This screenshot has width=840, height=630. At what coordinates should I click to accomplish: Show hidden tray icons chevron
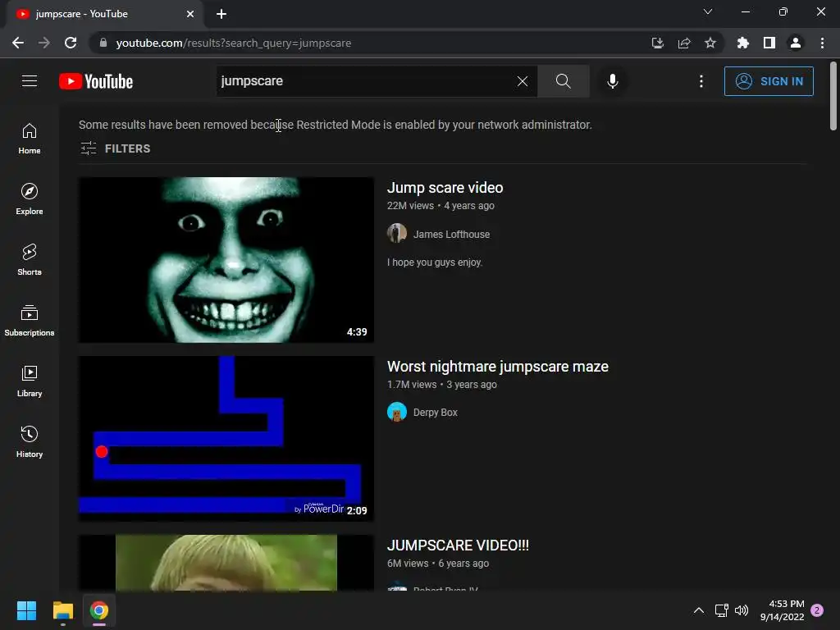[699, 610]
